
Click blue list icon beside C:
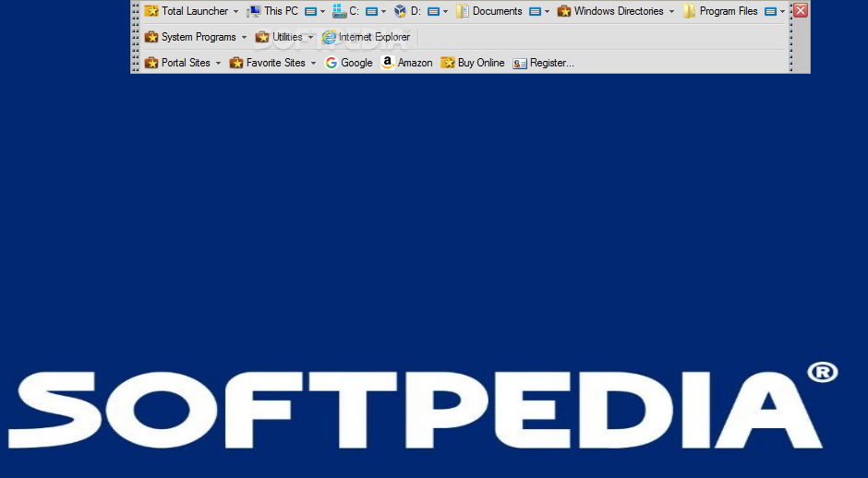(371, 12)
